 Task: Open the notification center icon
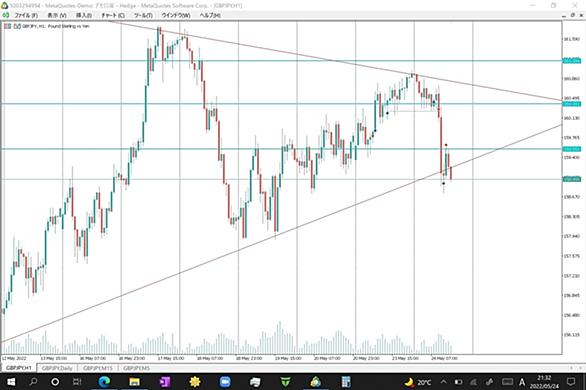(571, 382)
